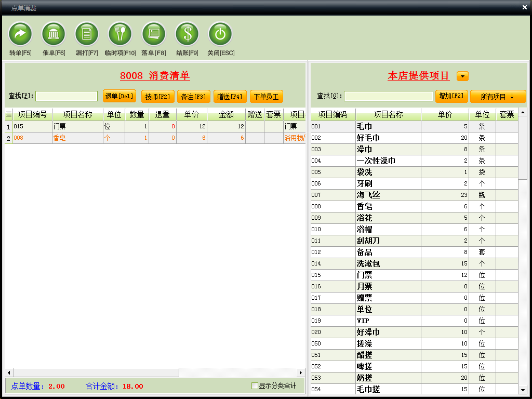
Task: Select item 020 好澡巾
Action: [414, 332]
